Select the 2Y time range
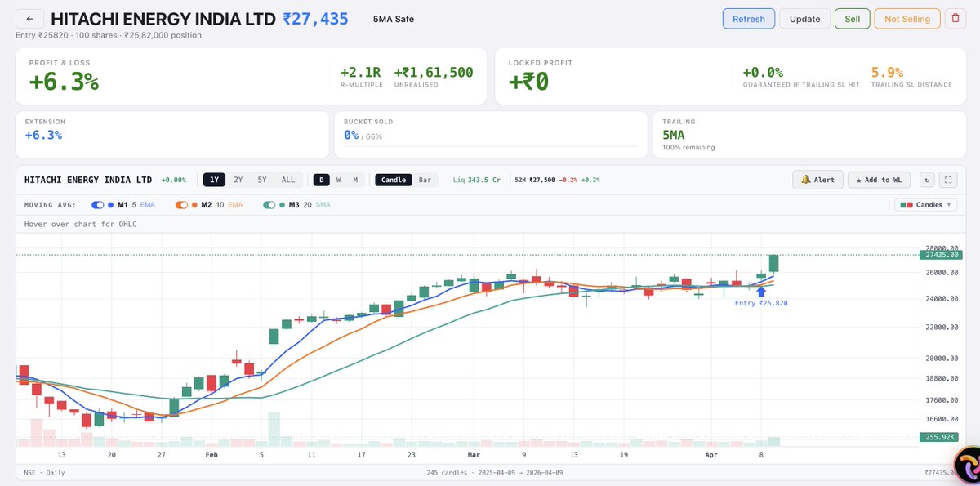980x486 pixels. 238,180
